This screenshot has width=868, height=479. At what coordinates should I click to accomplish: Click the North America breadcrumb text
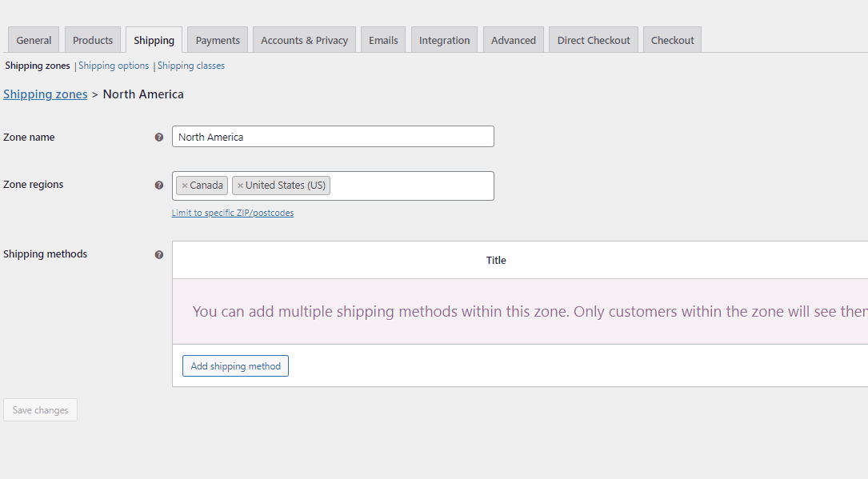(143, 94)
